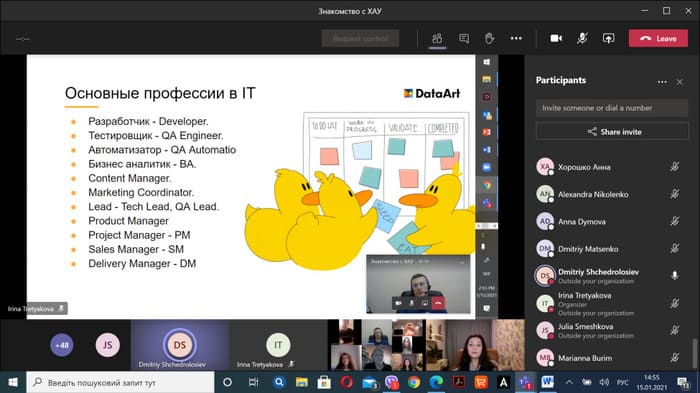Turn the camera on or off

(x=556, y=38)
